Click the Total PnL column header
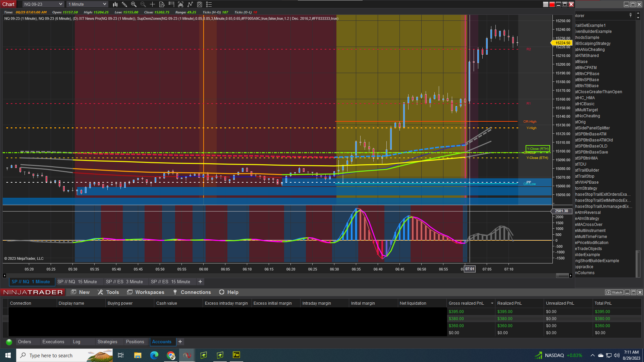This screenshot has height=362, width=644. pyautogui.click(x=617, y=303)
